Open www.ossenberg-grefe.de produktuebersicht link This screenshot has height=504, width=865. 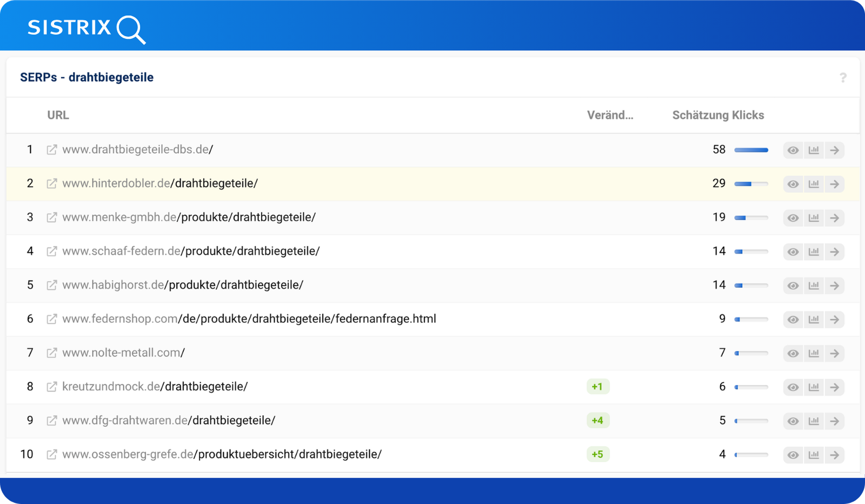[x=222, y=454]
